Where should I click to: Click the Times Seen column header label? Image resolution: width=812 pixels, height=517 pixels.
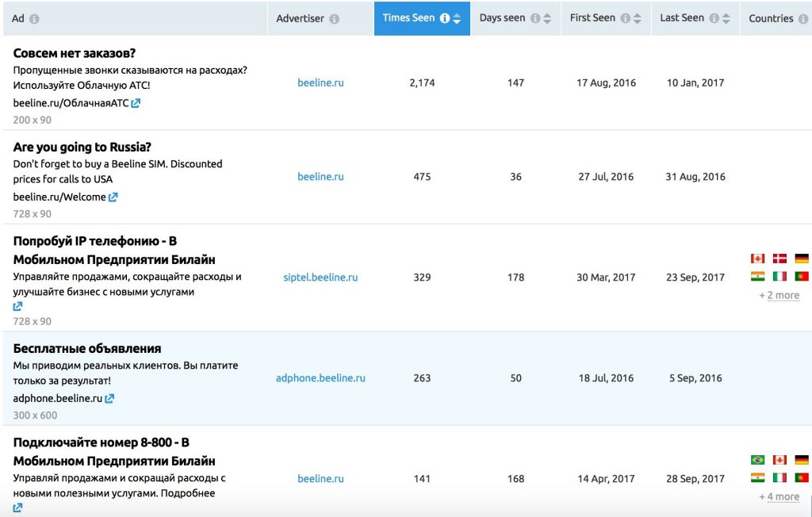click(x=408, y=17)
